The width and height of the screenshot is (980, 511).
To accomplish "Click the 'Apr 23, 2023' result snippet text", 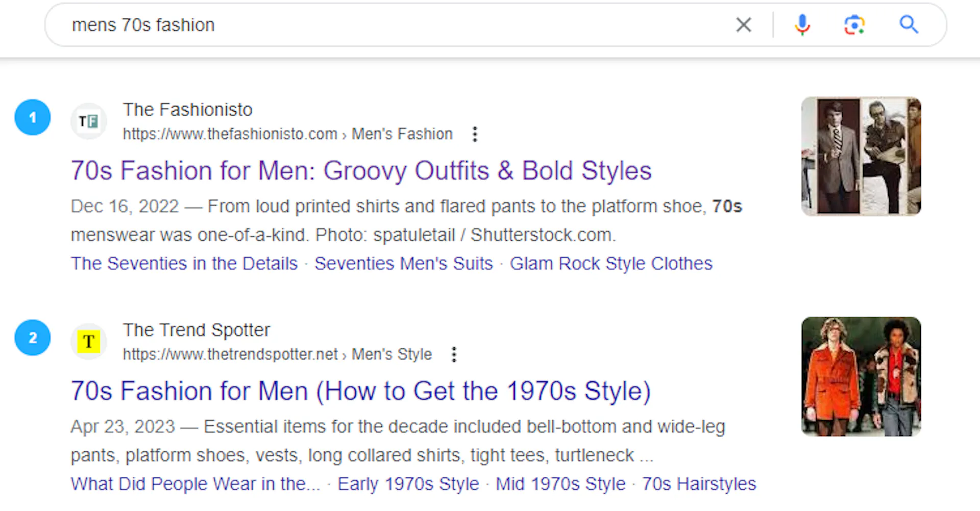I will pyautogui.click(x=398, y=441).
